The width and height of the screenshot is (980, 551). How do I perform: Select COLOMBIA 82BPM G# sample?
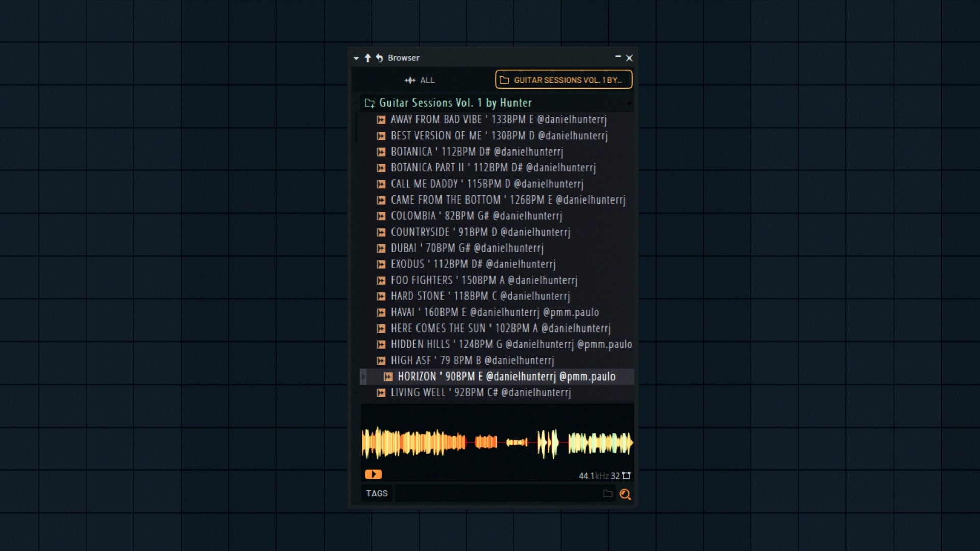click(x=476, y=216)
